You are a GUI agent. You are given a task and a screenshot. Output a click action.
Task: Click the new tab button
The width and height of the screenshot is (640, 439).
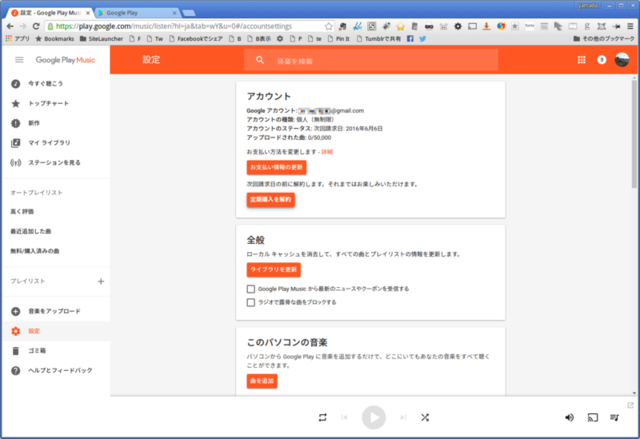pos(189,13)
